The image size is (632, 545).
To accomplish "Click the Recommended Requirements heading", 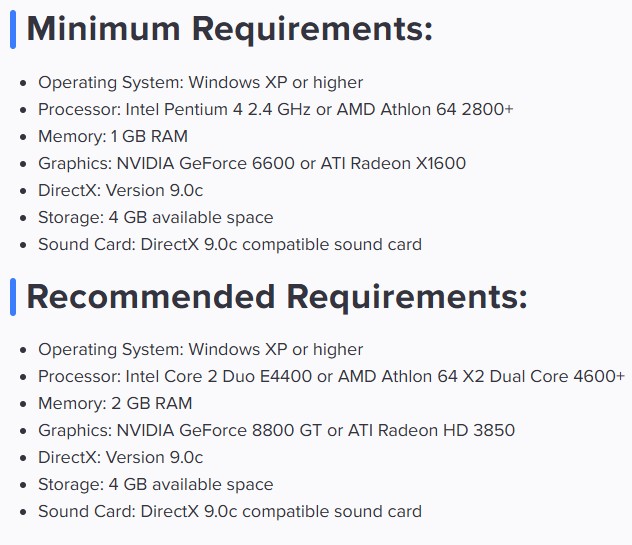I will pos(277,297).
